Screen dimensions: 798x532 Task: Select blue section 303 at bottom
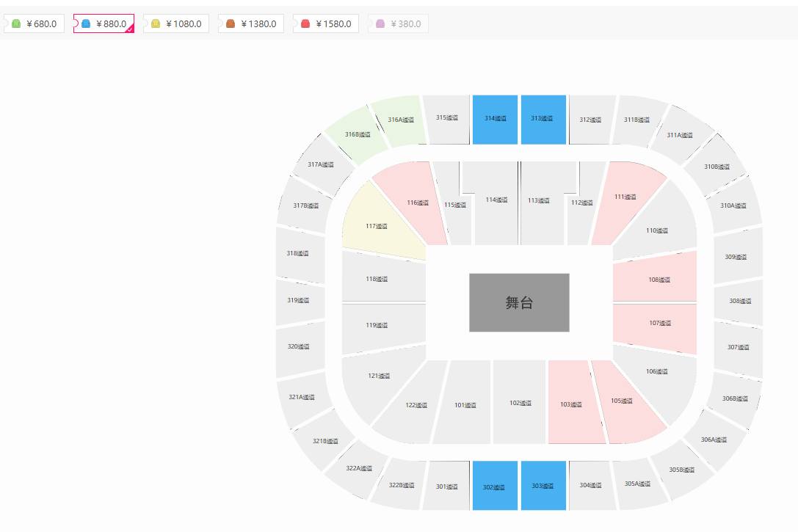[543, 486]
